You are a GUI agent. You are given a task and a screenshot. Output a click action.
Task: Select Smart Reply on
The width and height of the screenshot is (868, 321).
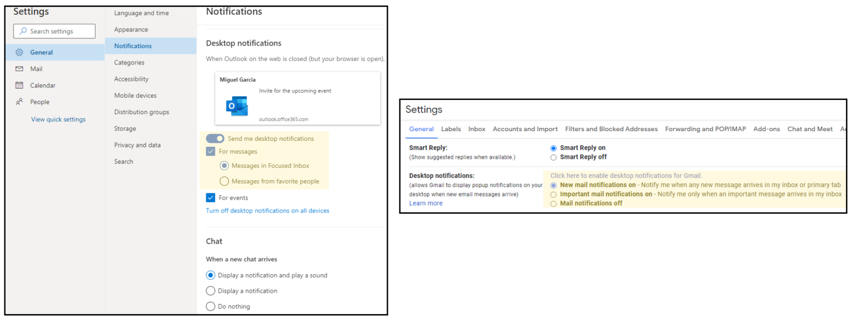(554, 148)
